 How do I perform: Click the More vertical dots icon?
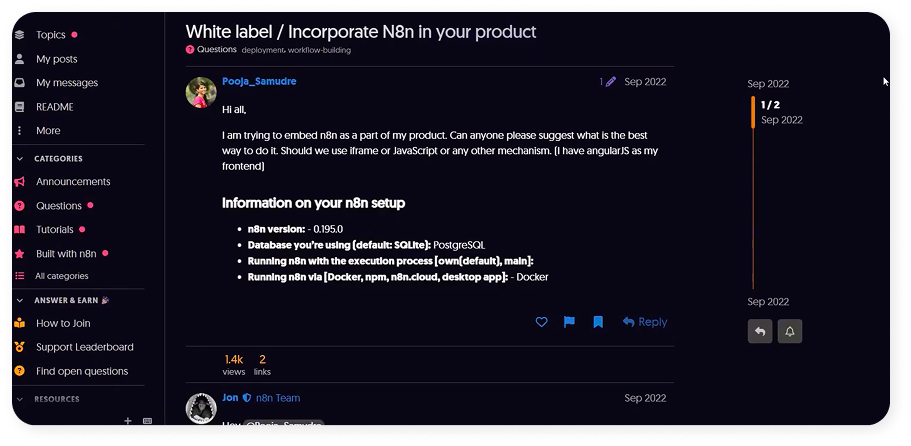coord(20,131)
